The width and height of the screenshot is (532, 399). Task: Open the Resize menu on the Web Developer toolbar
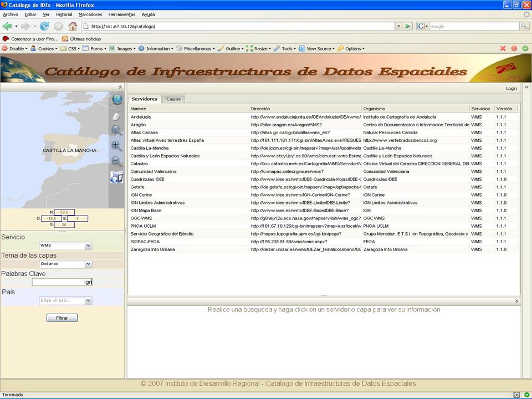[259, 49]
